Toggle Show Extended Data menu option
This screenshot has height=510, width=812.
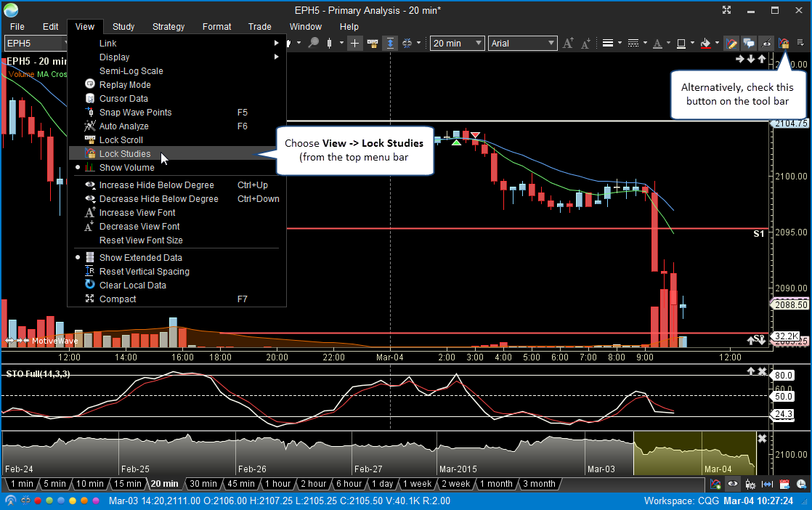176,257
